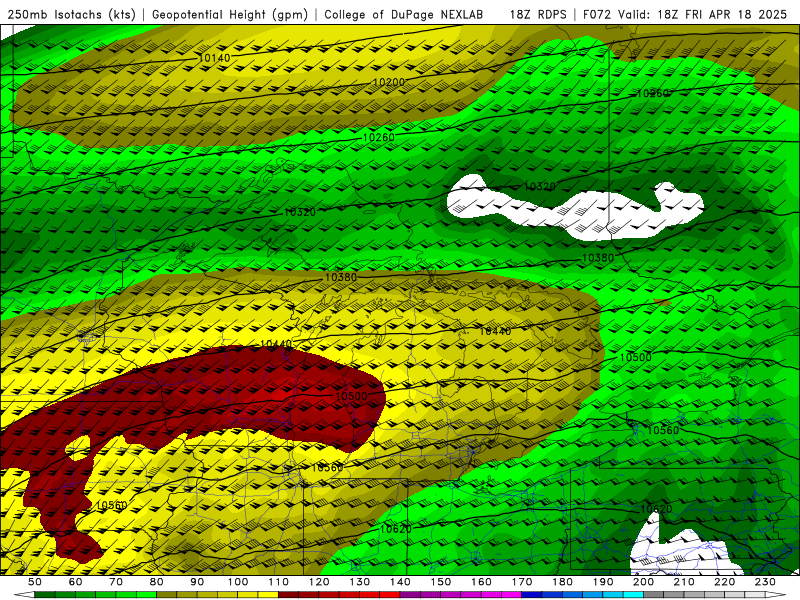The image size is (800, 600).
Task: Click the 210 kt color scale label
Action: coord(684,582)
